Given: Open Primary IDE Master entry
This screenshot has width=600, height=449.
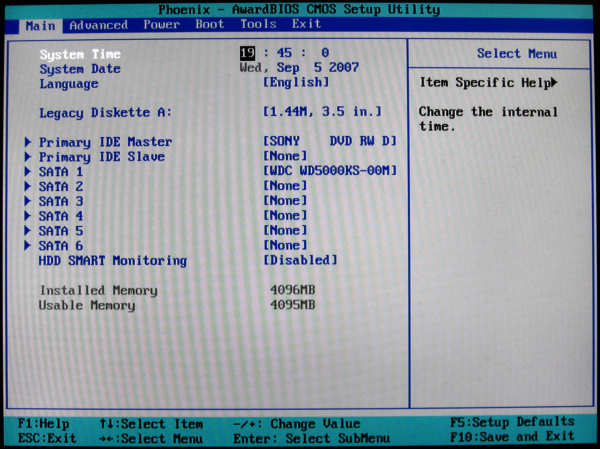Looking at the screenshot, I should (x=106, y=142).
